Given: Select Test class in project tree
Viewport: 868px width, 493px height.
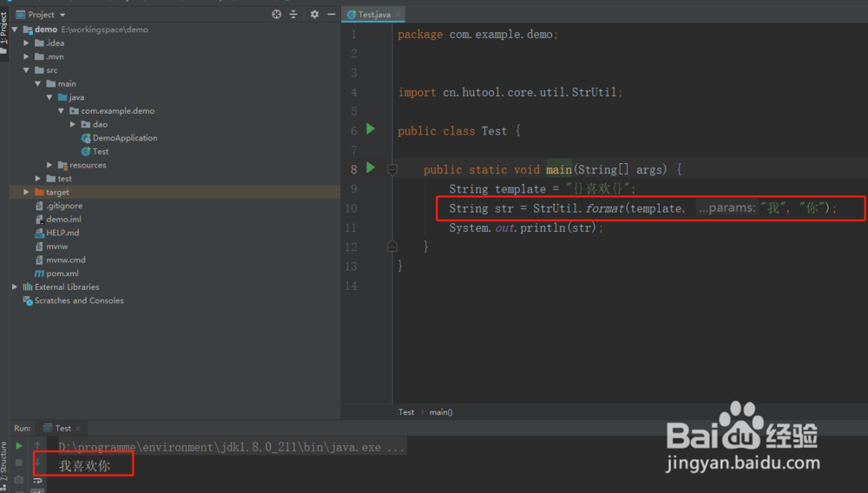Looking at the screenshot, I should pos(100,152).
